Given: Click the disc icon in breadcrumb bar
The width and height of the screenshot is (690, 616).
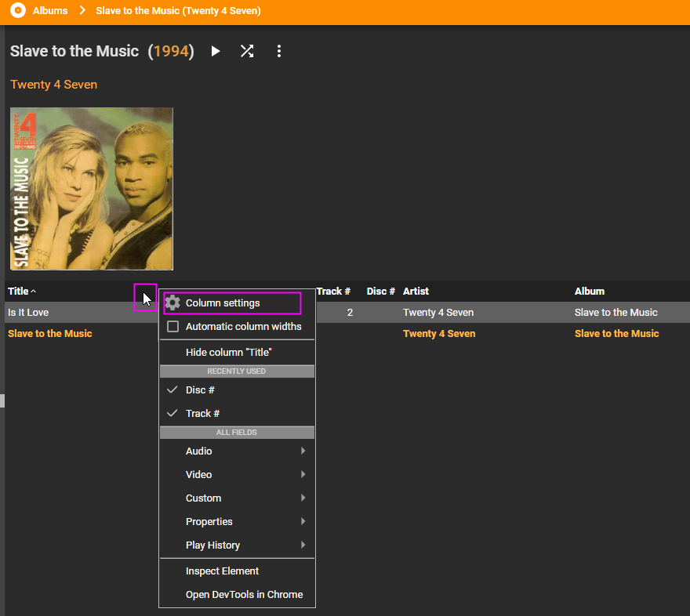Looking at the screenshot, I should (x=17, y=11).
